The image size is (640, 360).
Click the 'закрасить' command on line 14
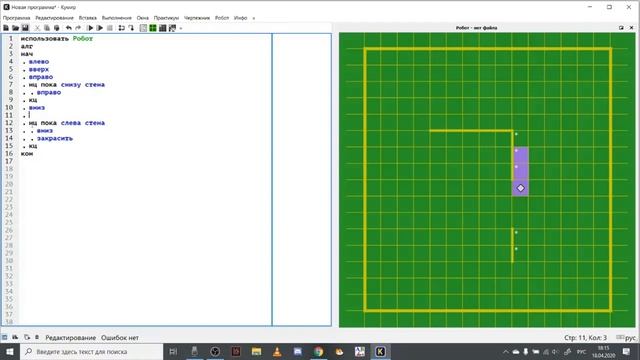click(x=55, y=138)
